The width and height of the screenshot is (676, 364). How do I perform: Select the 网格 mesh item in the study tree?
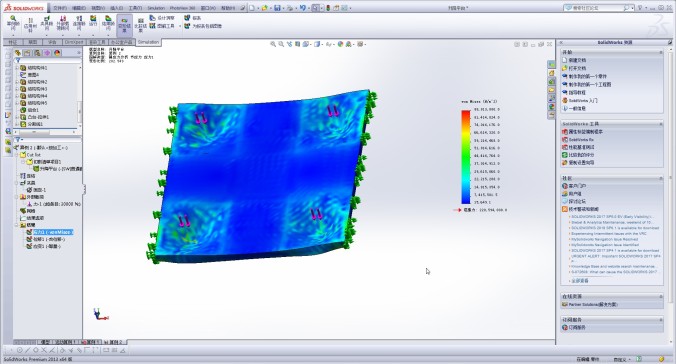point(31,211)
